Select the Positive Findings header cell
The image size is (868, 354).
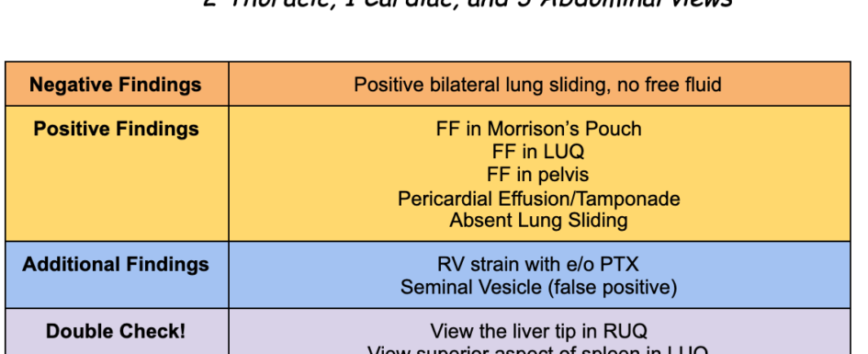coord(117,174)
